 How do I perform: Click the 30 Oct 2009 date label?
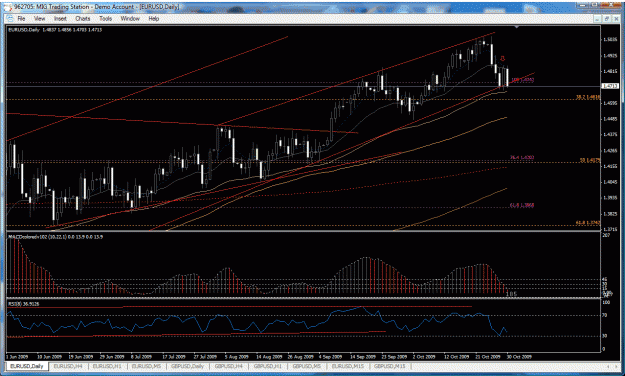tap(519, 357)
